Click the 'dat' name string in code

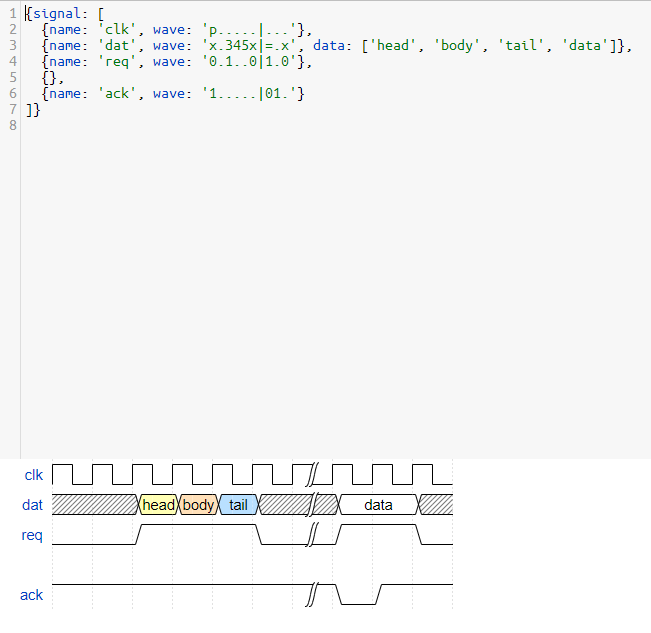point(117,45)
